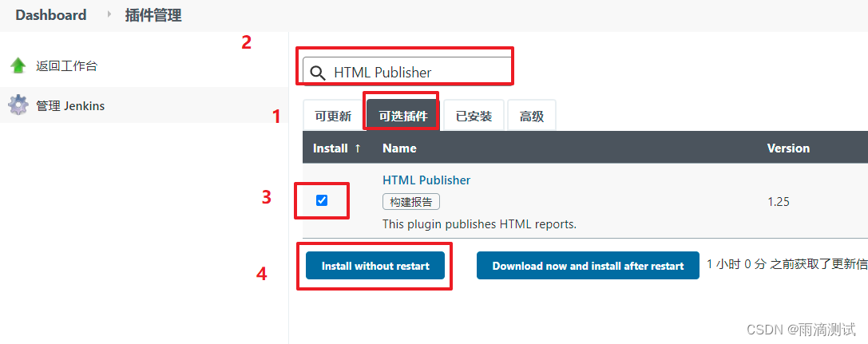Go to Dashboard breadcrumb
Screen dimensions: 868x344
tap(51, 15)
